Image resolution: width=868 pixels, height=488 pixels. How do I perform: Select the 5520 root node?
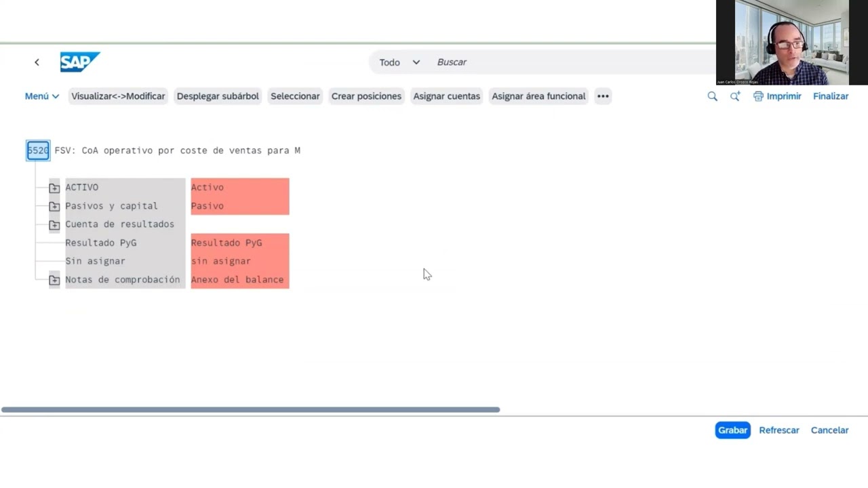pos(38,150)
